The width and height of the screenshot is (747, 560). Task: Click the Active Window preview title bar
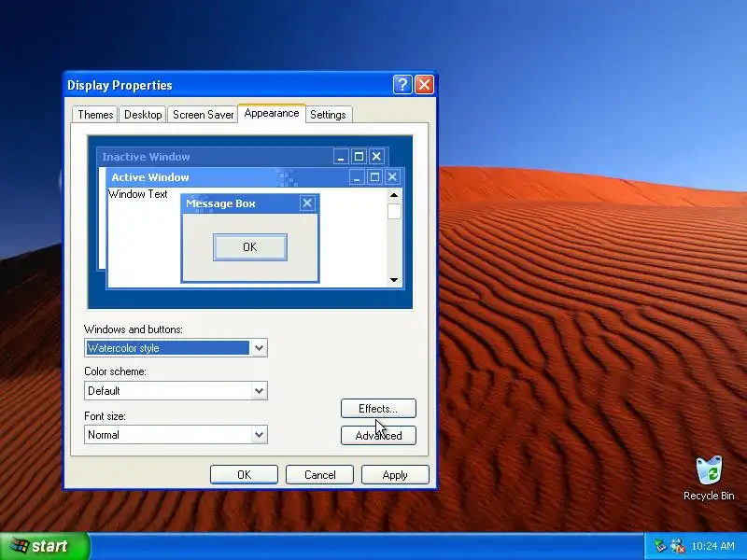point(255,177)
